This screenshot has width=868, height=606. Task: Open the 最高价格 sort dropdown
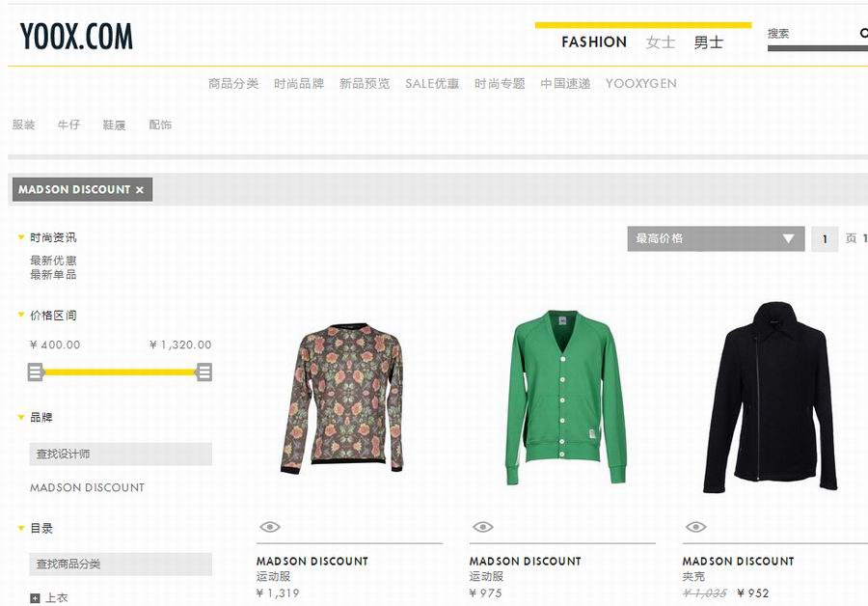(716, 238)
